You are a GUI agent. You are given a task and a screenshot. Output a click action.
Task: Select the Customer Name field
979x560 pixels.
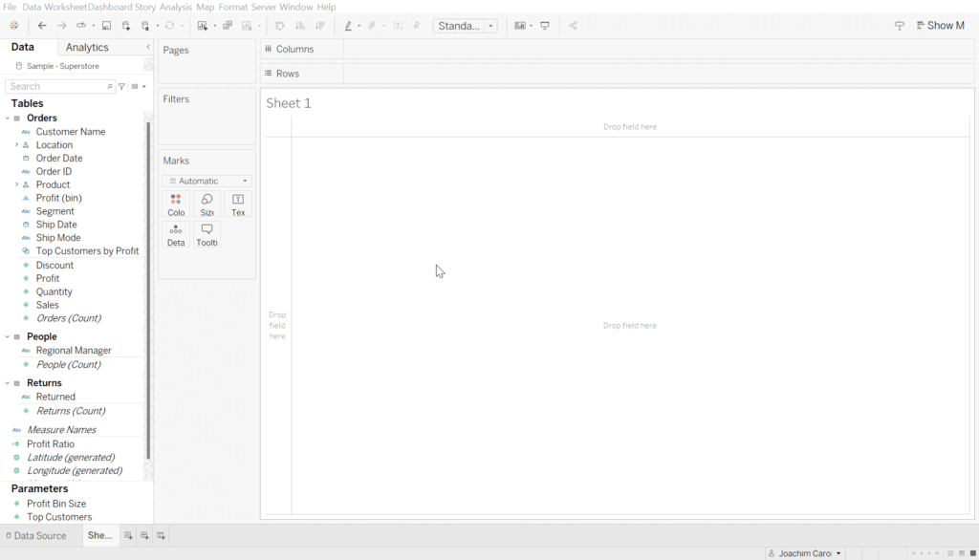point(71,132)
